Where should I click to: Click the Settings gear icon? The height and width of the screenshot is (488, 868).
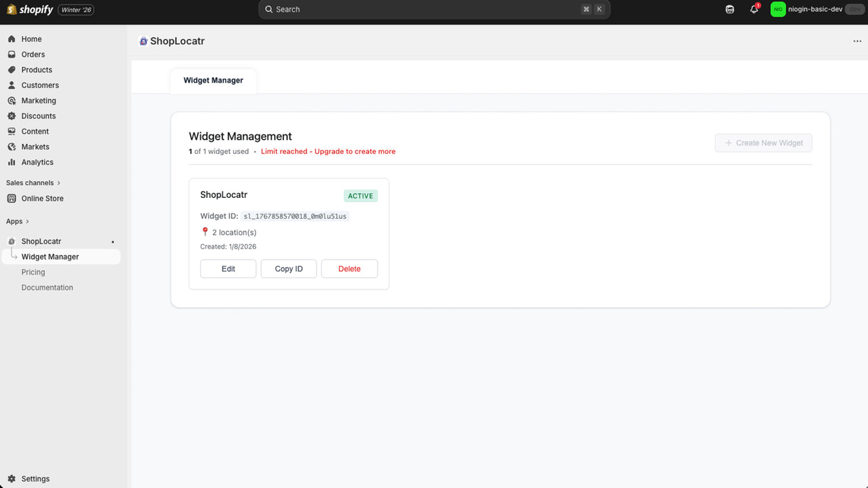pos(12,479)
